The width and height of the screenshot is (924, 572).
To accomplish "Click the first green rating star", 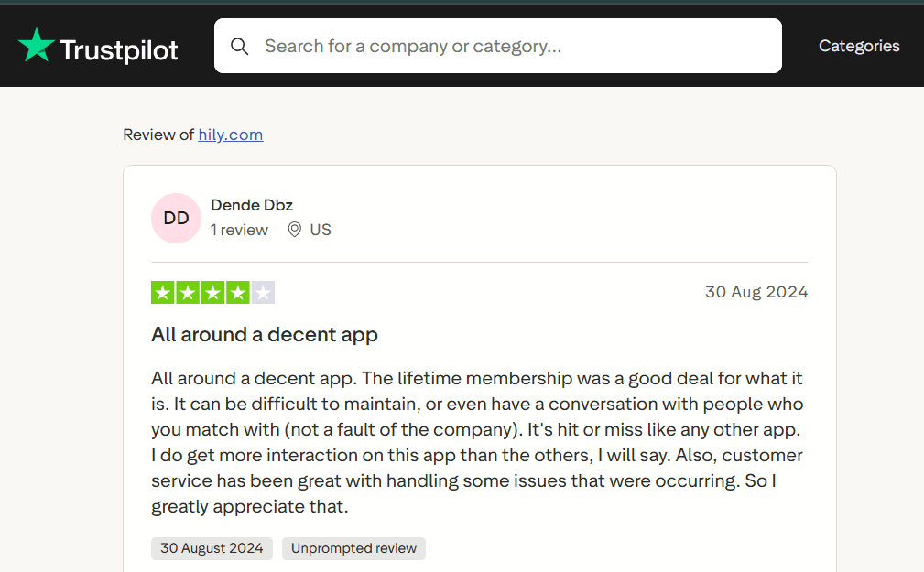I will pyautogui.click(x=163, y=293).
